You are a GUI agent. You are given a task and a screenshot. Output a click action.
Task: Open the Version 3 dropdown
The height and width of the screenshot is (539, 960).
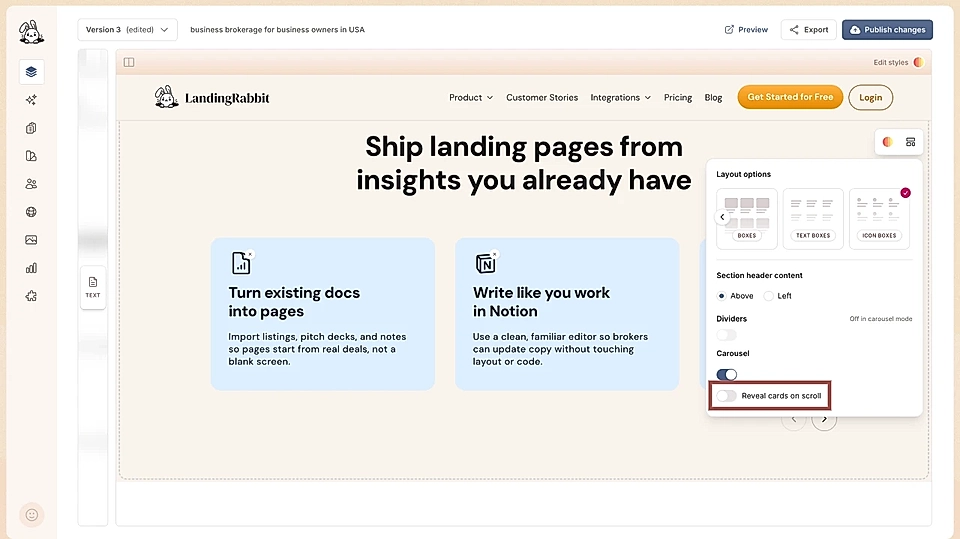tap(127, 29)
